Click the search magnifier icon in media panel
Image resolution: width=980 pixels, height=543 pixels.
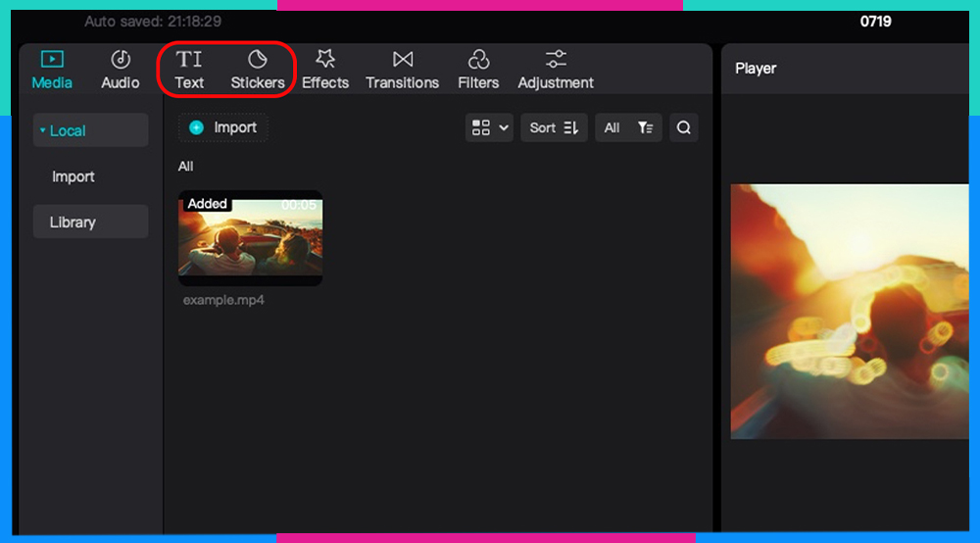[x=684, y=127]
